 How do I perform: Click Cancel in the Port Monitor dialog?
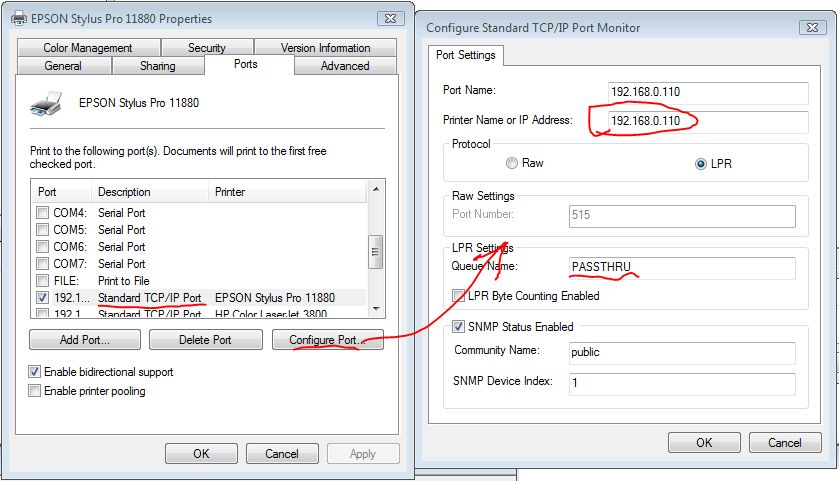click(785, 442)
